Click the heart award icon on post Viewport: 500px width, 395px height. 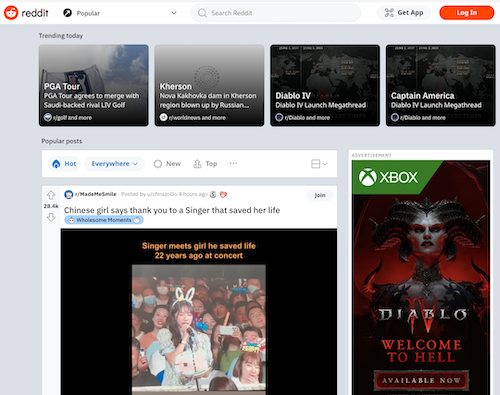point(223,194)
